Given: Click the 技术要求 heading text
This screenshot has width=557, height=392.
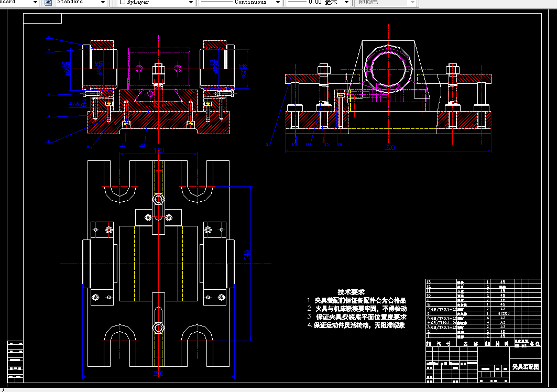Looking at the screenshot, I should point(351,292).
